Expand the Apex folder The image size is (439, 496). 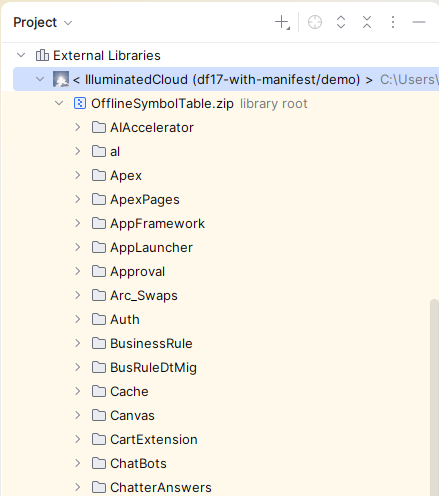(78, 175)
